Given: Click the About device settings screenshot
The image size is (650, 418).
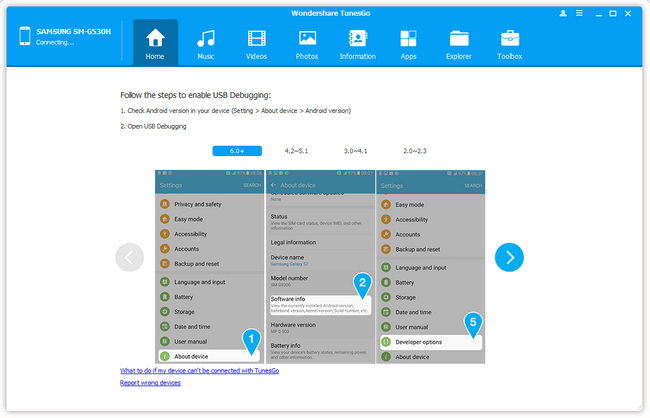Looking at the screenshot, I should (x=320, y=267).
